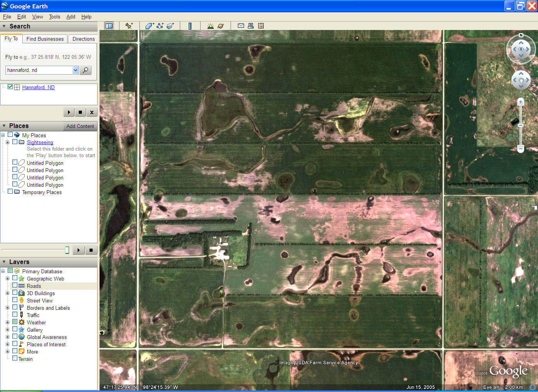Open the Fly To search history dropdown
The height and width of the screenshot is (392, 538).
tap(75, 70)
